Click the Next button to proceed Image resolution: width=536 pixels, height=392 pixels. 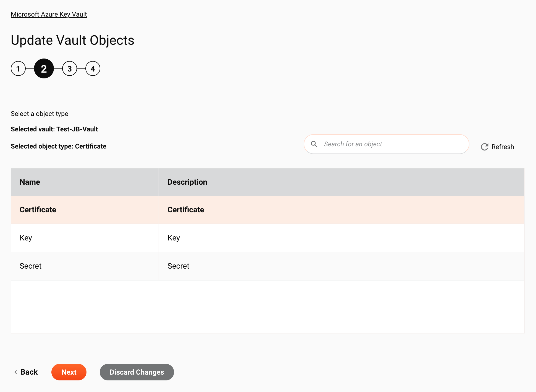(x=69, y=372)
